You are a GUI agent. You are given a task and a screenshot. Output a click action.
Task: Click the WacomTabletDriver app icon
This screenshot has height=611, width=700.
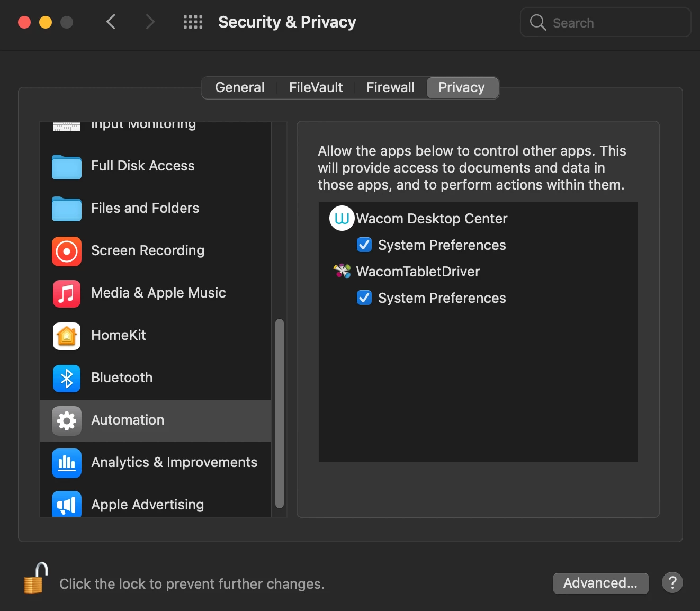pyautogui.click(x=342, y=271)
